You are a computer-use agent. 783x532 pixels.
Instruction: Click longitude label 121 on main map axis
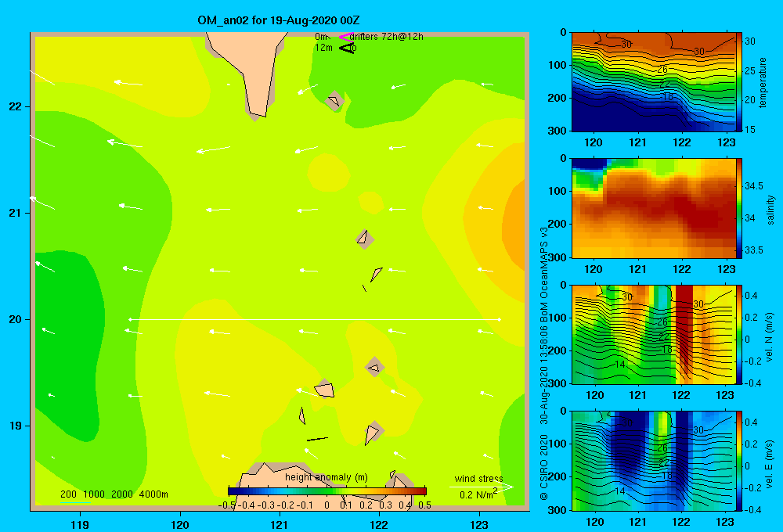pyautogui.click(x=280, y=524)
